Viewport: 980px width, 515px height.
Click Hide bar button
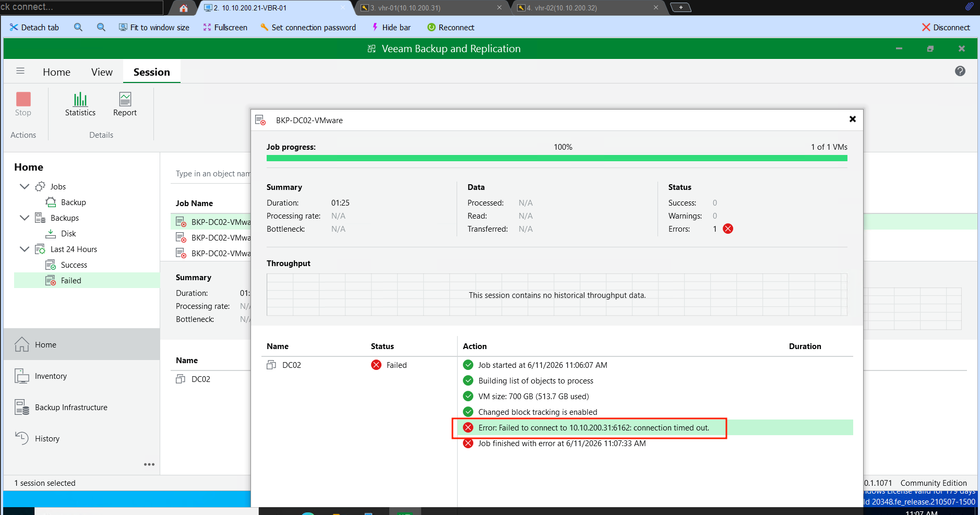pos(391,27)
